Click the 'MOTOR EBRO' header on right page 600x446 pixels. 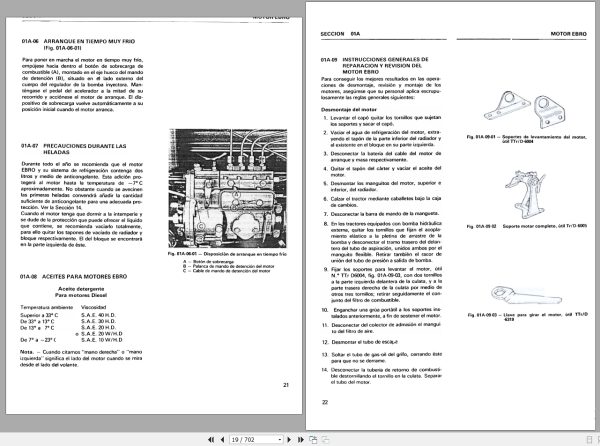[568, 34]
